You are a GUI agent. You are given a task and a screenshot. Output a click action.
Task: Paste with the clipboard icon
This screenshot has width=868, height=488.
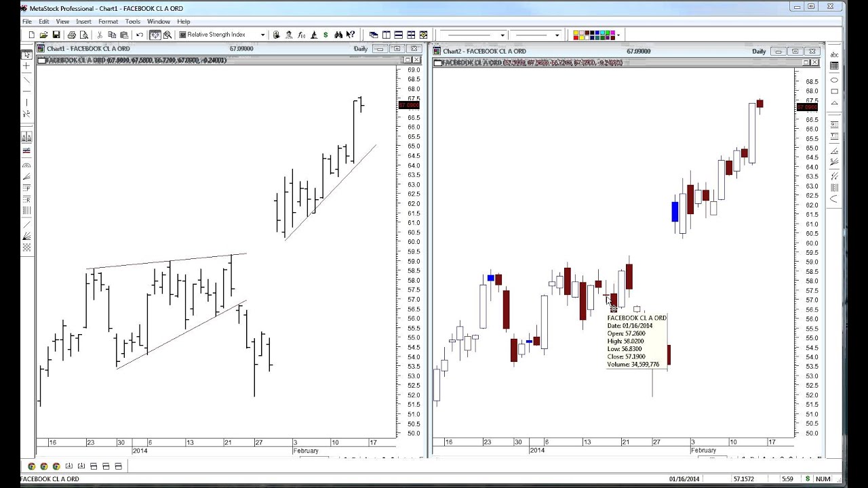pyautogui.click(x=124, y=35)
